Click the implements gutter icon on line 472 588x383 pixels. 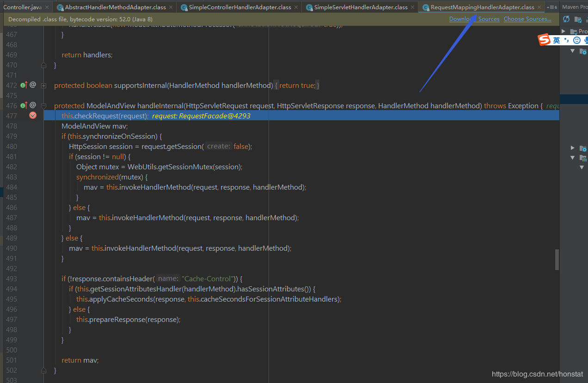(x=24, y=85)
